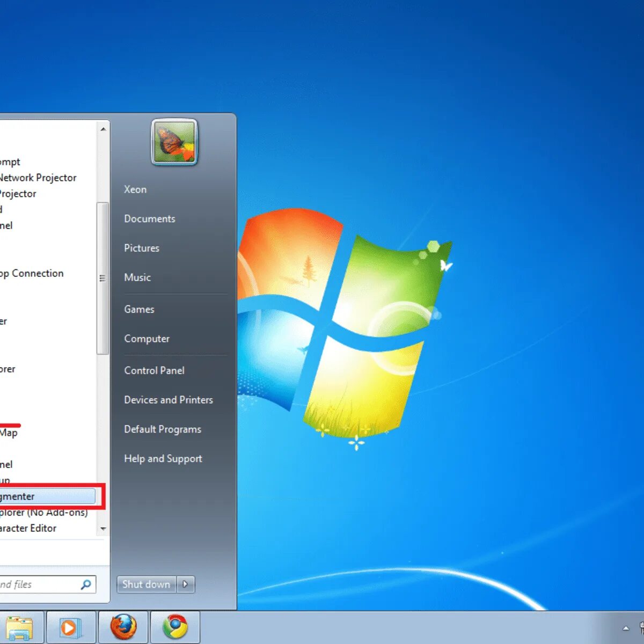Open Windows Explorer from the taskbar
Image resolution: width=644 pixels, height=644 pixels.
(19, 627)
